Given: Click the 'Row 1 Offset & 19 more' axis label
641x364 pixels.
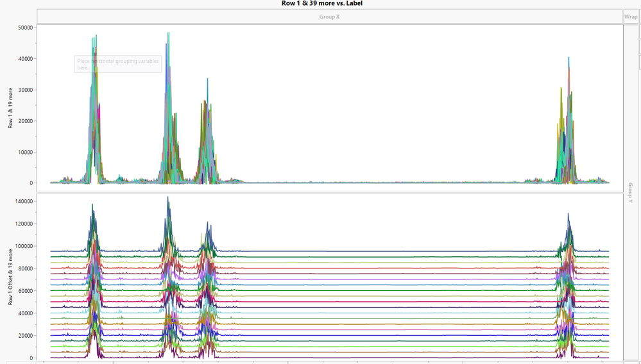Looking at the screenshot, I should pos(11,276).
